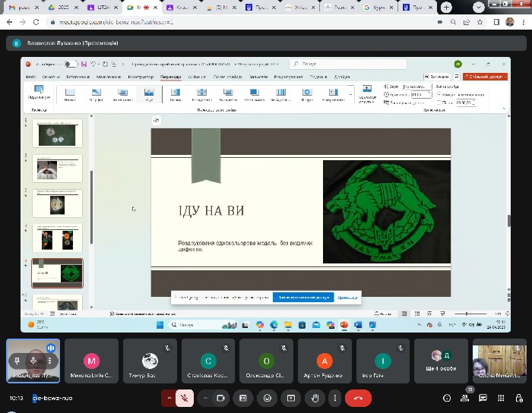This screenshot has width=532, height=413.
Task: Expand audio settings arrow beside microphone
Action: [168, 398]
